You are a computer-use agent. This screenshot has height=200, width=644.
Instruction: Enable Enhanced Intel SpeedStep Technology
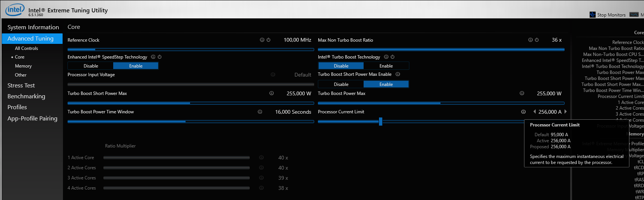(136, 66)
